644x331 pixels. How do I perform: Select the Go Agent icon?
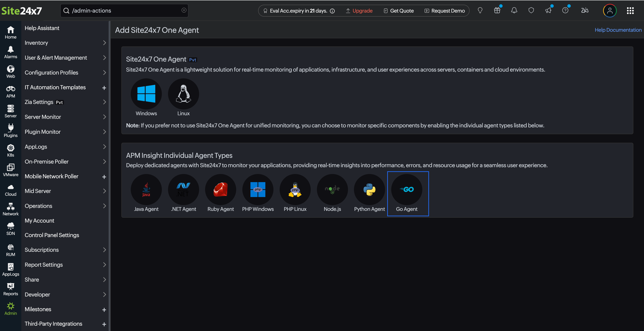tap(407, 189)
